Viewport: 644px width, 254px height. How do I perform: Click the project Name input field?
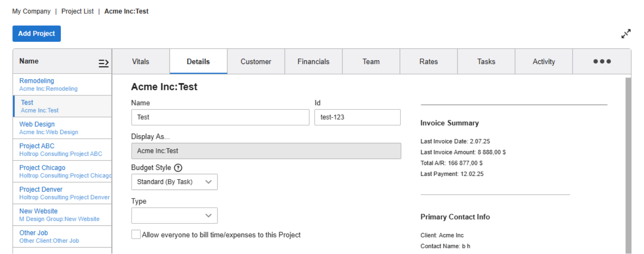pos(220,117)
